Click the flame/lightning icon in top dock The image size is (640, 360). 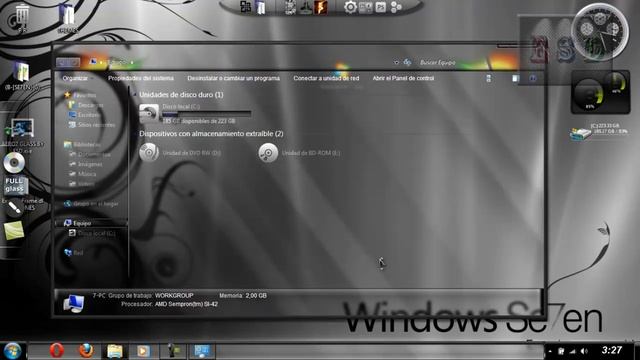pos(321,7)
